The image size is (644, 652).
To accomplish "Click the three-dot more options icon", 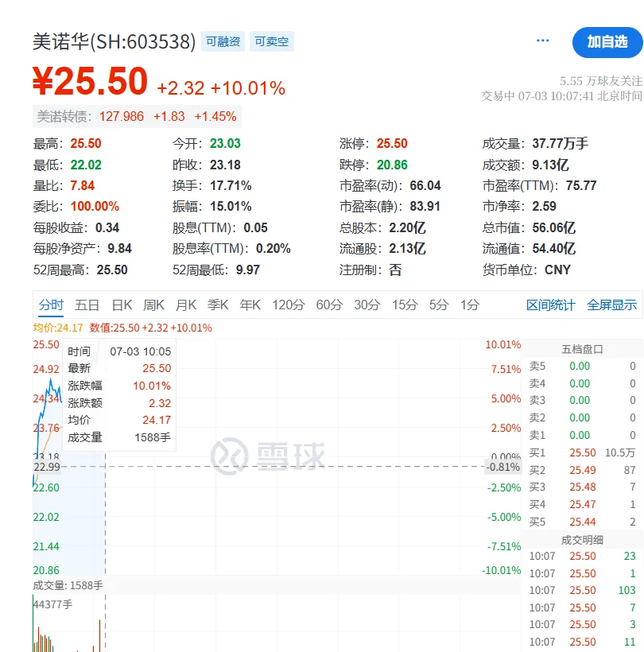I will [543, 41].
